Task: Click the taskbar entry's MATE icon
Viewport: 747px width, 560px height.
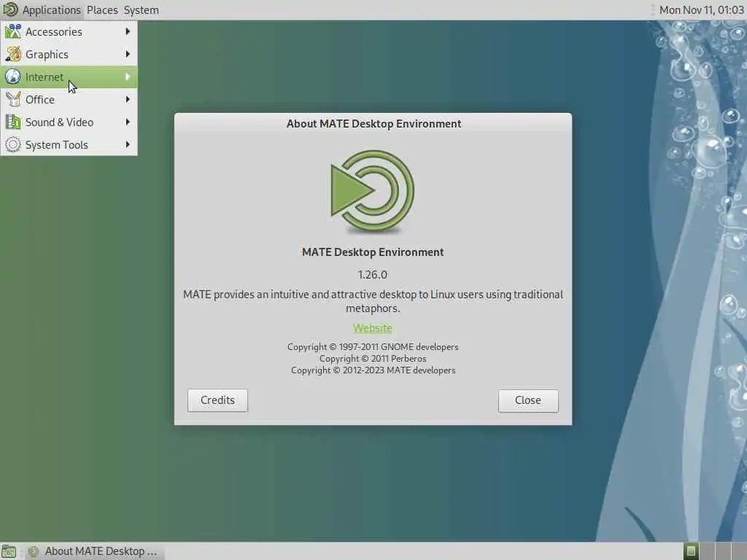Action: click(x=33, y=551)
